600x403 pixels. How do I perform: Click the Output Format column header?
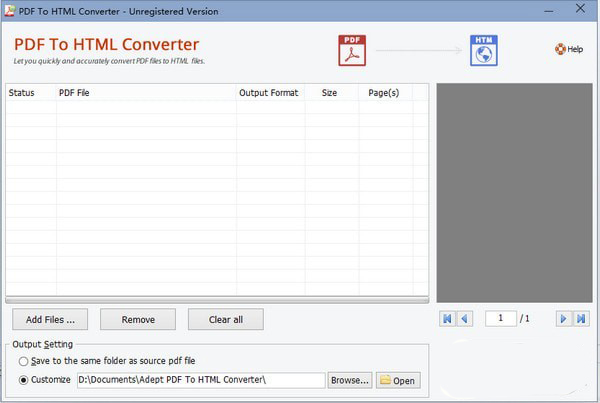point(269,93)
